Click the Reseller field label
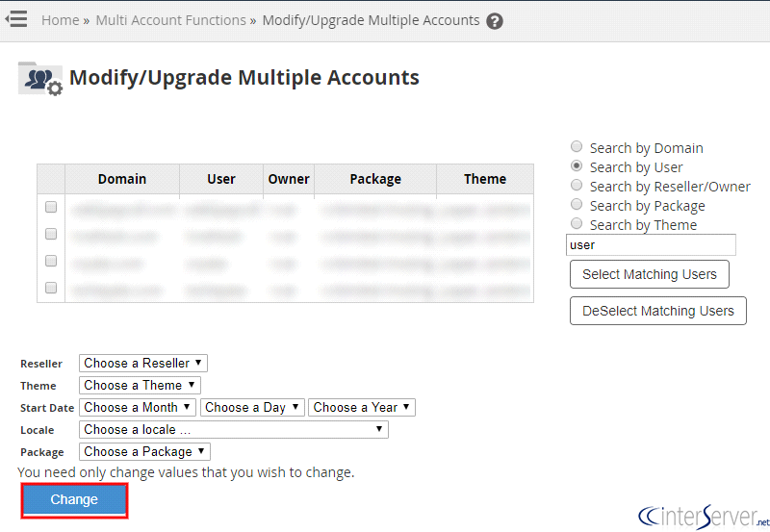 pyautogui.click(x=41, y=364)
